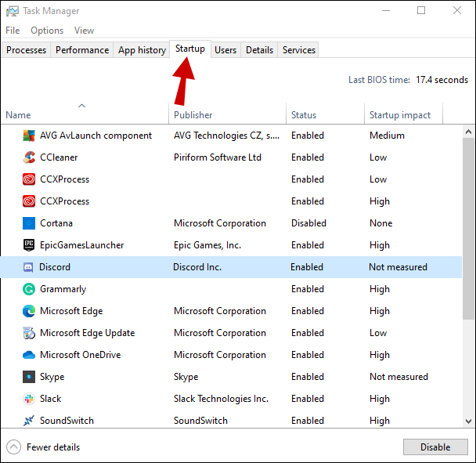Image resolution: width=476 pixels, height=463 pixels.
Task: Select the Skype row name
Action: (x=52, y=377)
